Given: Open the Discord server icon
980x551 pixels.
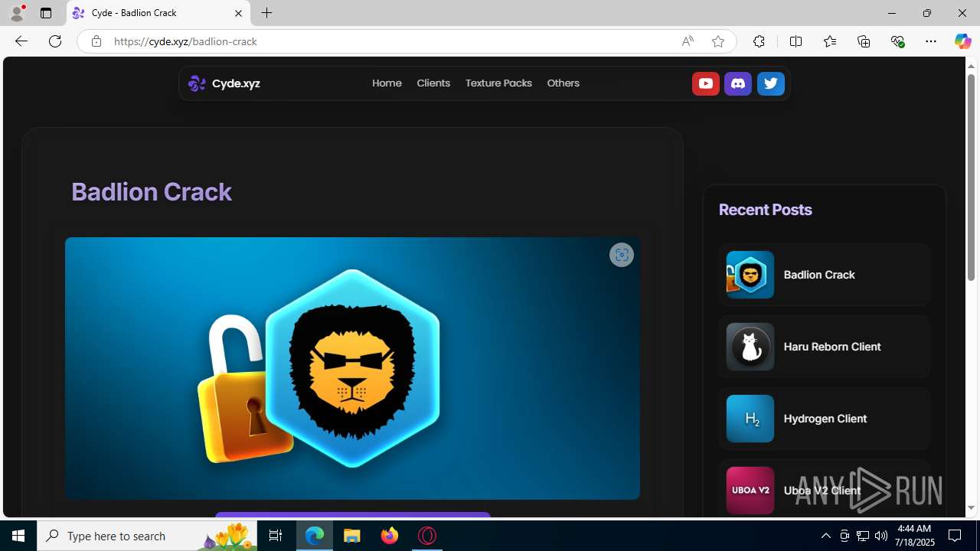Looking at the screenshot, I should pos(738,83).
